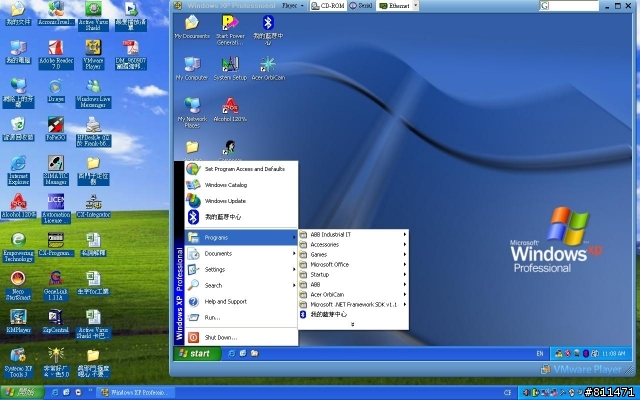This screenshot has height=400, width=640.
Task: Open Windows Live Messenger desktop icon
Action: pyautogui.click(x=93, y=93)
